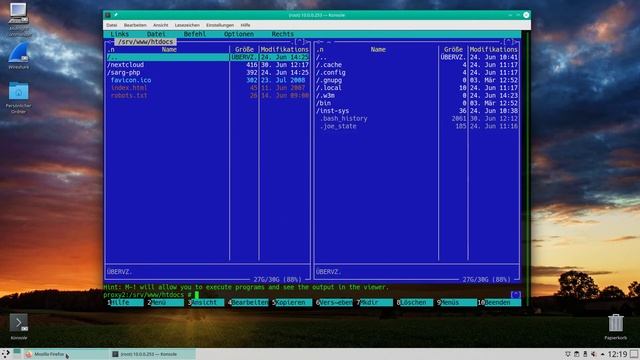Launch Wireshark from the desktop
The width and height of the screenshot is (640, 360).
click(x=18, y=53)
